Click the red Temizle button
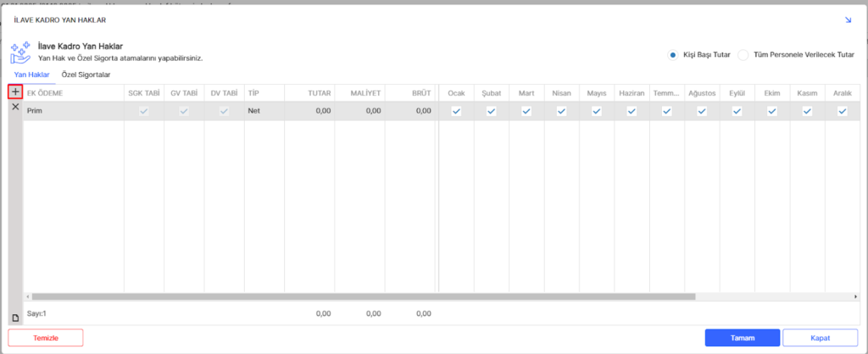Image resolution: width=868 pixels, height=354 pixels. tap(46, 337)
